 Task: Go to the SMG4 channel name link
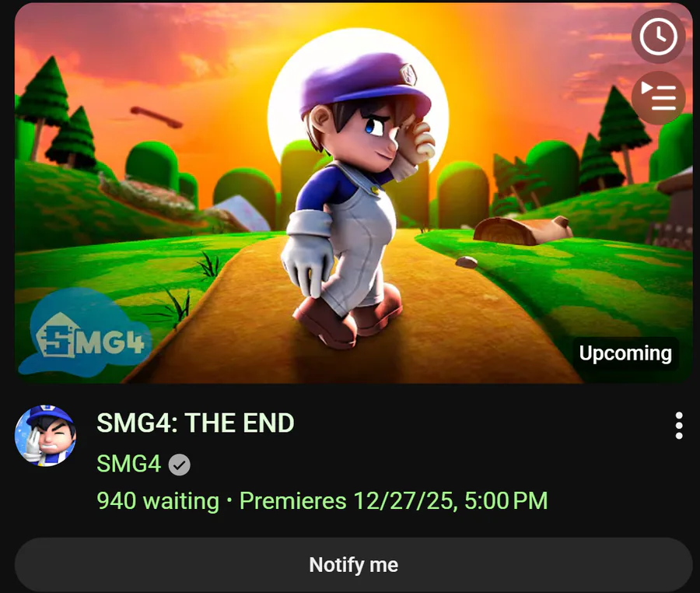click(x=128, y=464)
